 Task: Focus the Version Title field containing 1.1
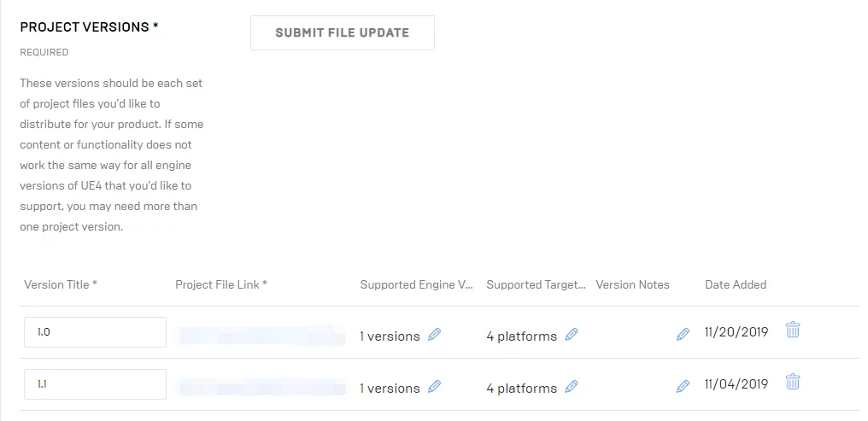95,384
